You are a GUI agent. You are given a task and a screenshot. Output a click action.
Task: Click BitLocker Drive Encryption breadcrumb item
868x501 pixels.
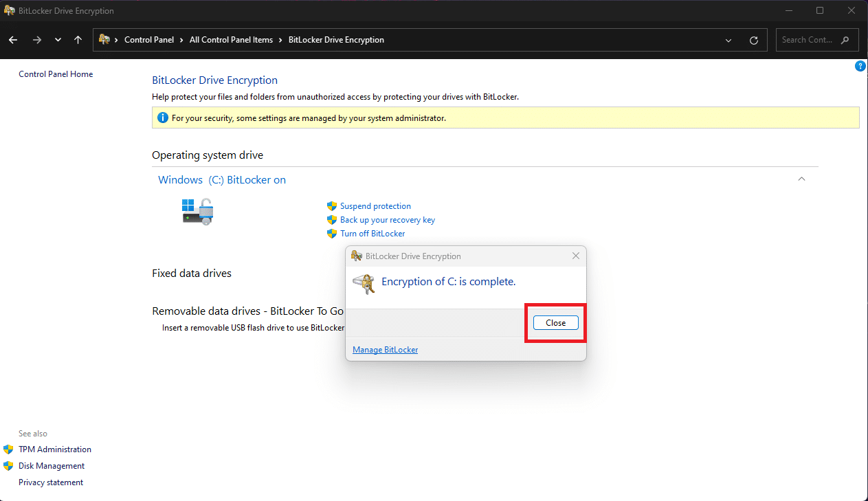(x=336, y=40)
